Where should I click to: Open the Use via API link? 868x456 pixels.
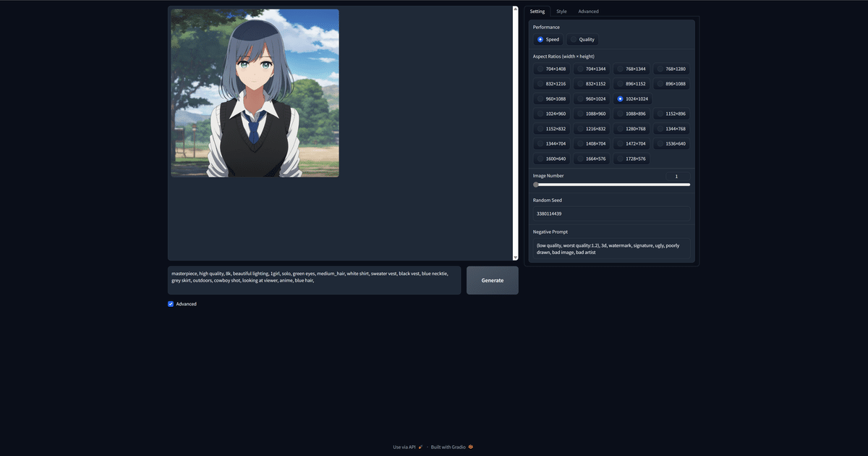[x=404, y=447]
